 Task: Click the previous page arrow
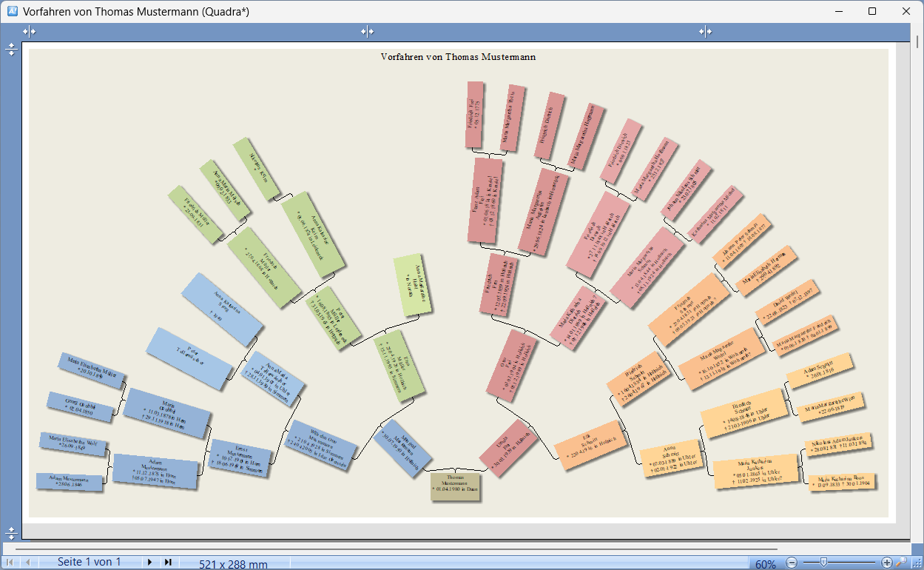point(28,563)
